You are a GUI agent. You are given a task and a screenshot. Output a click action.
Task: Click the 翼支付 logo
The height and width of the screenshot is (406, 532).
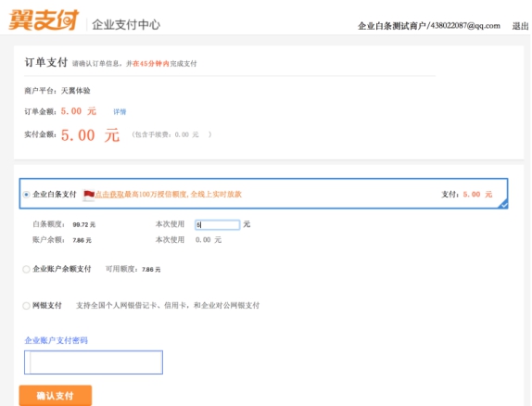[x=44, y=20]
